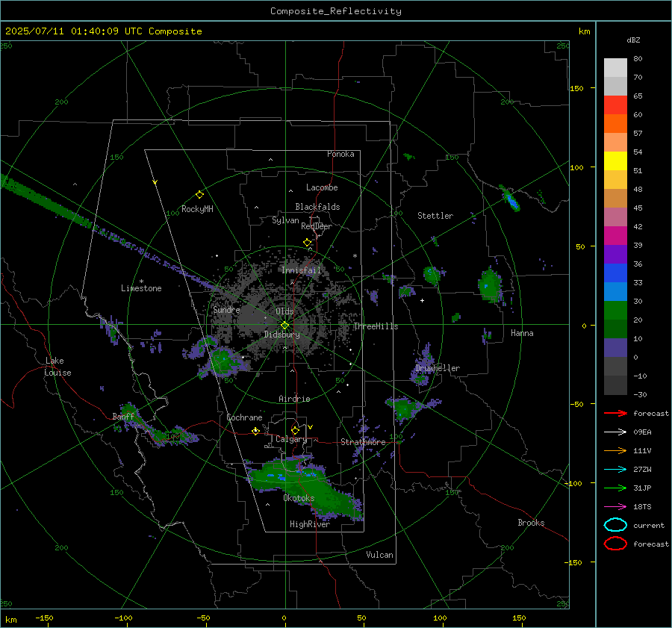This screenshot has width=672, height=628.
Task: Click the yellow diamond marker below Cochrane
Action: tap(255, 431)
